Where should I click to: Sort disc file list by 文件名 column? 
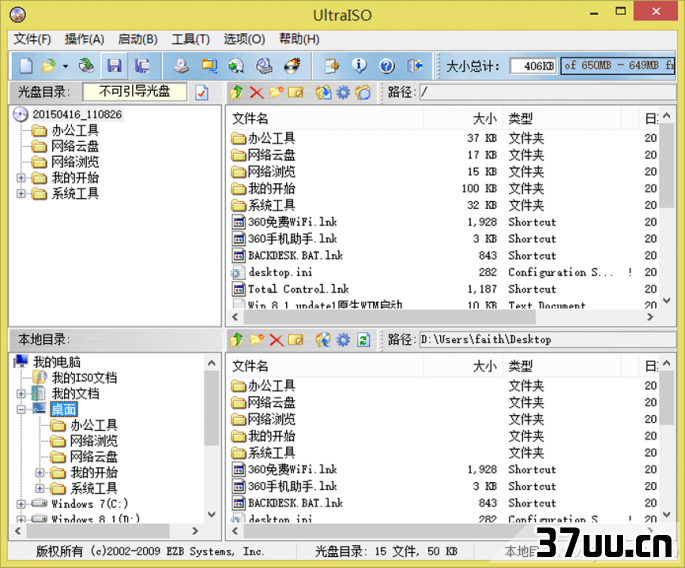point(325,118)
